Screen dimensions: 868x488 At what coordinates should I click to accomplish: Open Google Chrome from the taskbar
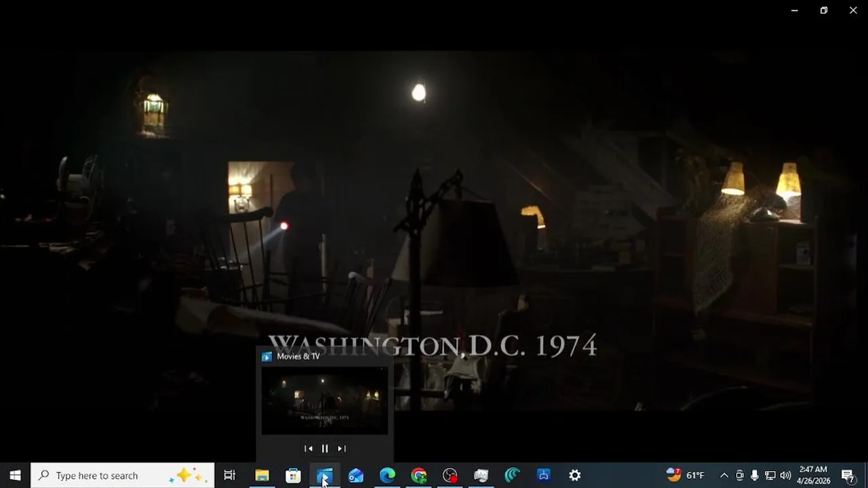[418, 475]
